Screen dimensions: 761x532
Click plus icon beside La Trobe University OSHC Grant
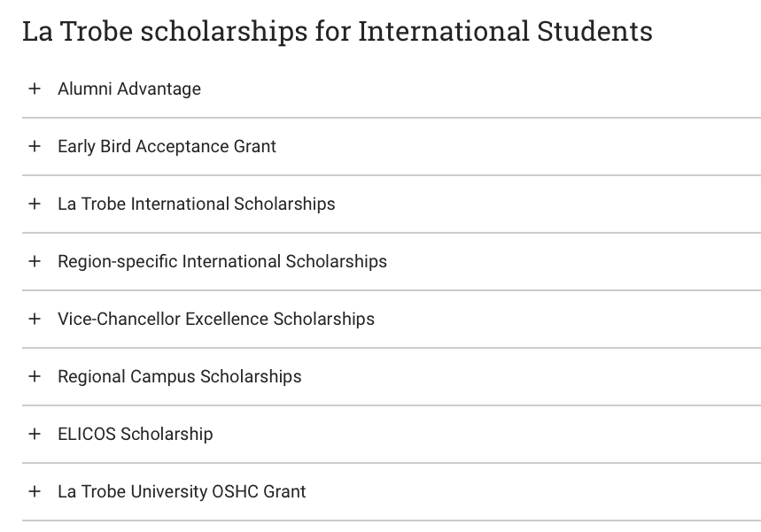35,491
